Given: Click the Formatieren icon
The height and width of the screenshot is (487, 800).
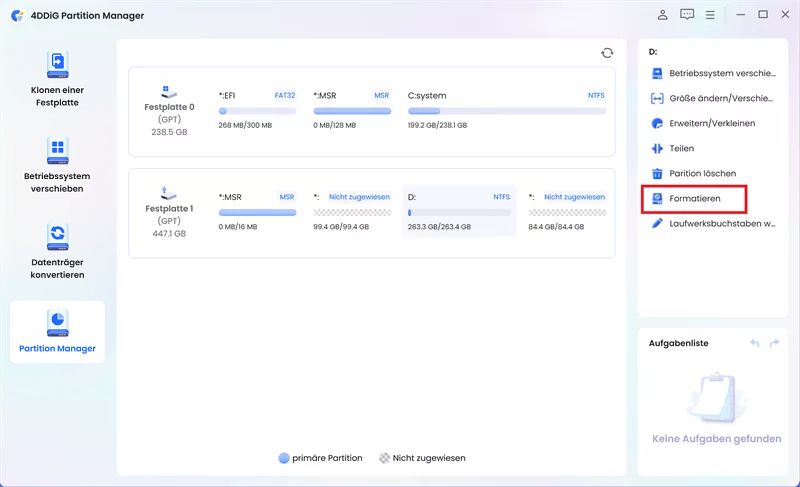Looking at the screenshot, I should click(x=657, y=198).
